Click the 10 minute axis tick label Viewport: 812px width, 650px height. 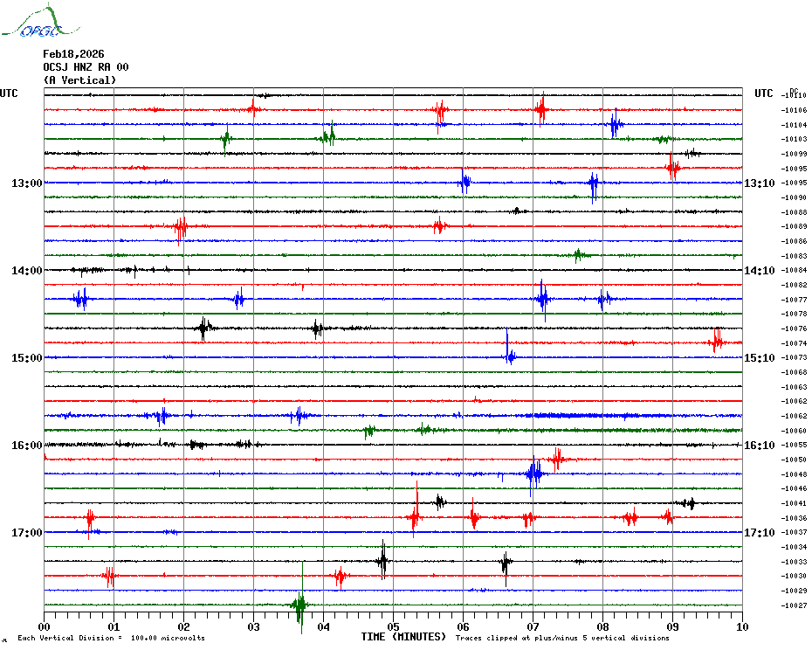coord(742,627)
